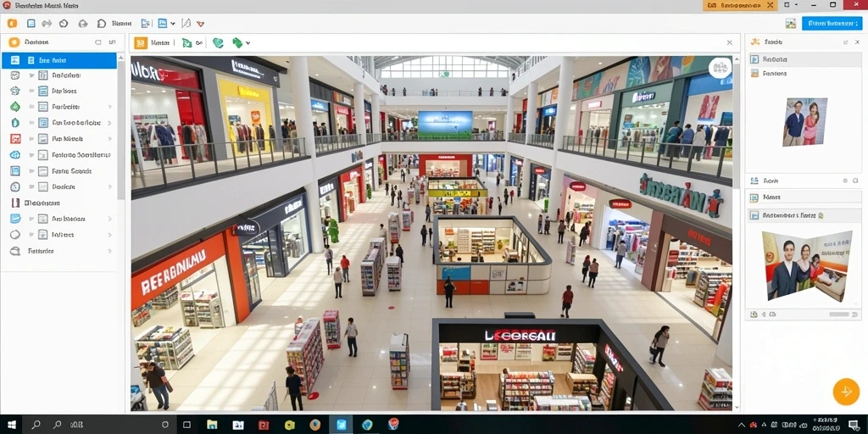This screenshot has height=434, width=868.
Task: Click the red downward triangle toolbar icon
Action: click(200, 24)
